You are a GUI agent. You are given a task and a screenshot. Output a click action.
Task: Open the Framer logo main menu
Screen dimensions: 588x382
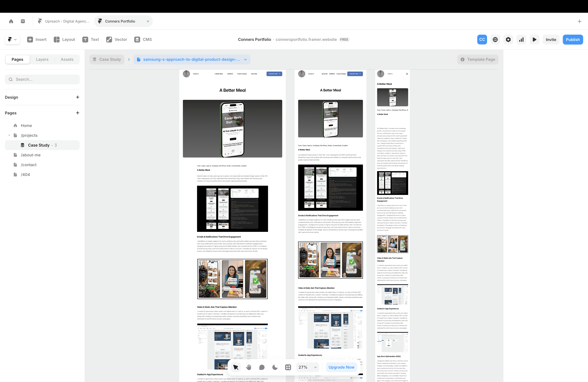(x=12, y=40)
